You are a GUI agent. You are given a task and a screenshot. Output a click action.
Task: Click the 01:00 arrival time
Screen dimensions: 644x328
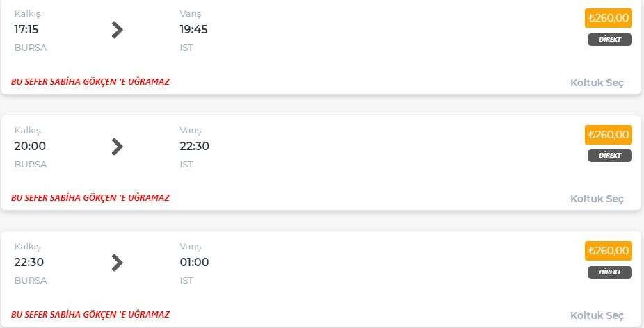coord(194,262)
